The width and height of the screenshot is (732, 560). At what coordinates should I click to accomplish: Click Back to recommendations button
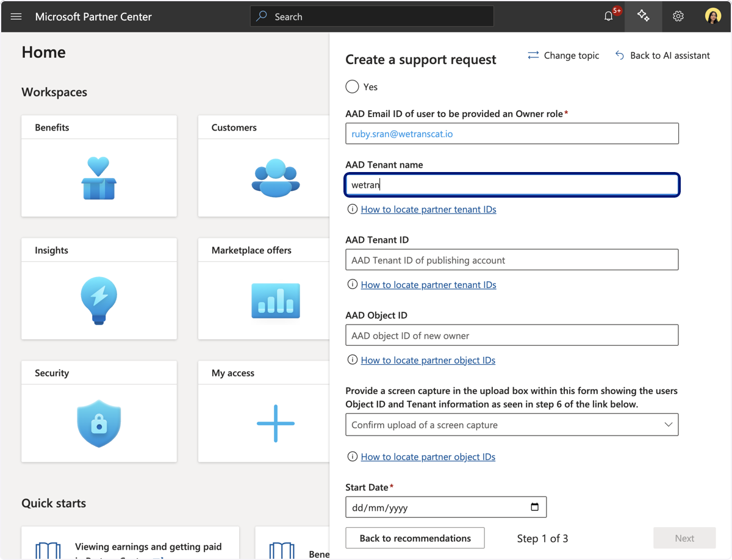tap(415, 538)
